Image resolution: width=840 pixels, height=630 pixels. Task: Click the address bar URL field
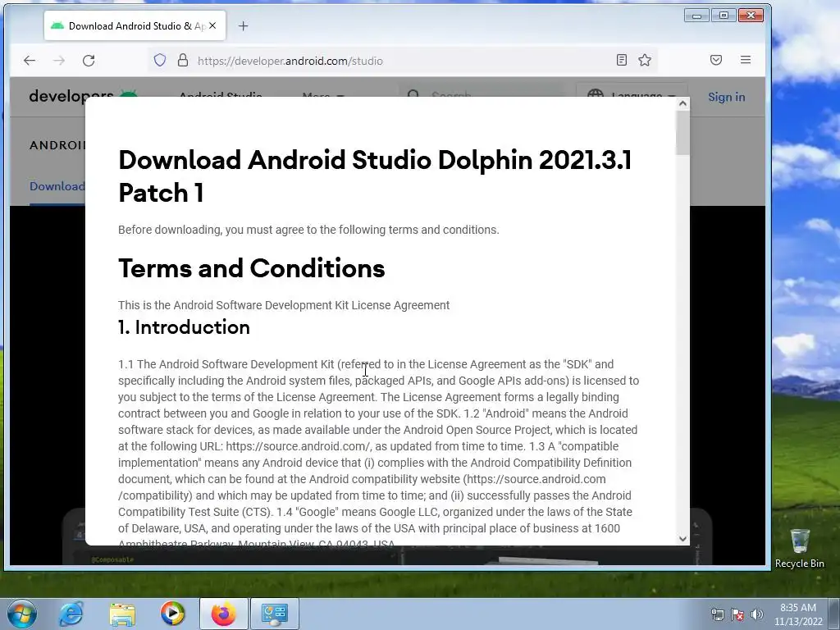coord(402,61)
